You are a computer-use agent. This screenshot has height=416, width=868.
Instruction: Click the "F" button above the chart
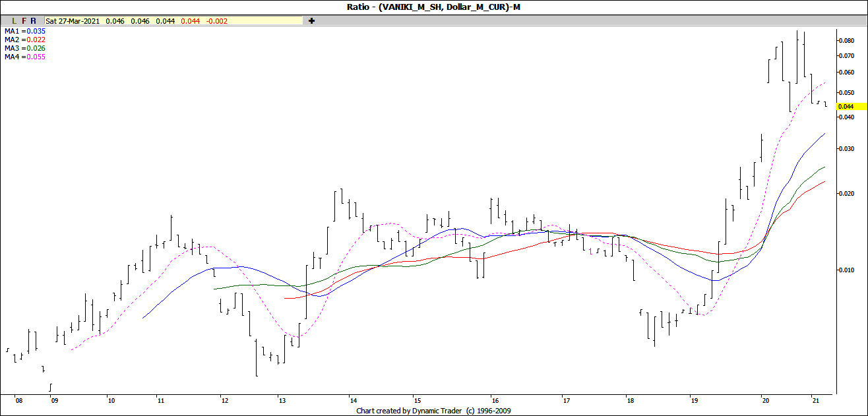click(x=24, y=21)
